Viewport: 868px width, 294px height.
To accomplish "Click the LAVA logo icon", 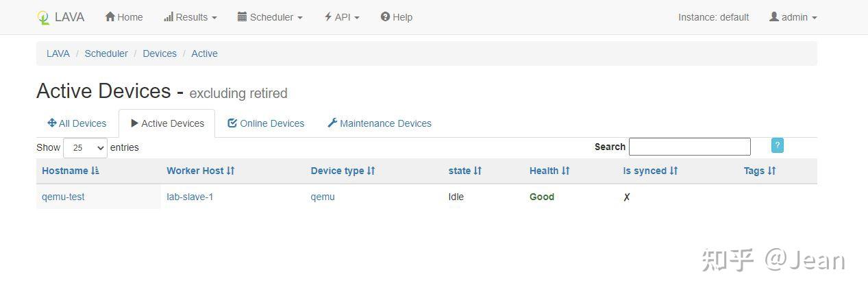I will click(x=44, y=18).
